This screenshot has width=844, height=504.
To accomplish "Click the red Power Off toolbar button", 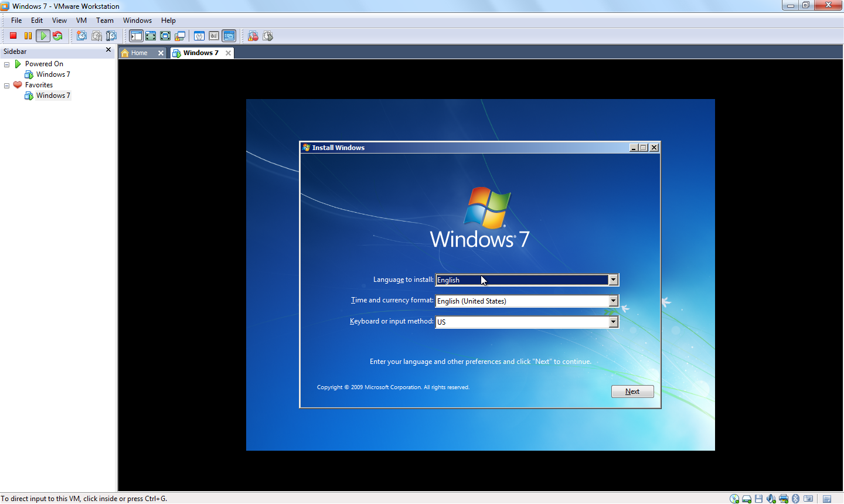I will click(13, 36).
